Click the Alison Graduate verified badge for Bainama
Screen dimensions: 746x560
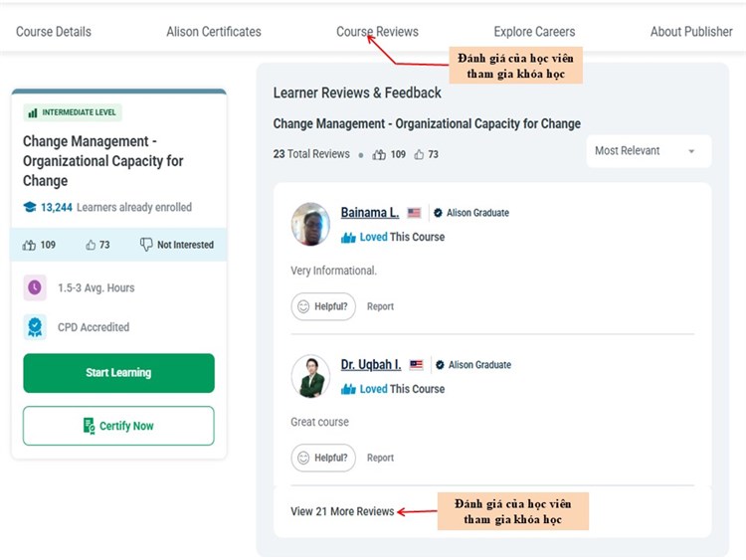pyautogui.click(x=438, y=213)
